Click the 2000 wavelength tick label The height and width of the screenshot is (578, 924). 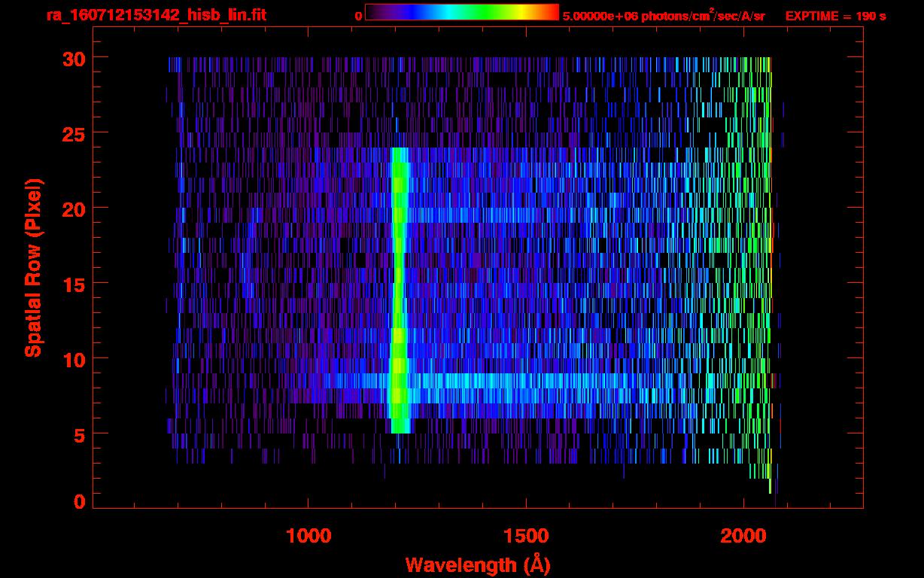(x=743, y=536)
